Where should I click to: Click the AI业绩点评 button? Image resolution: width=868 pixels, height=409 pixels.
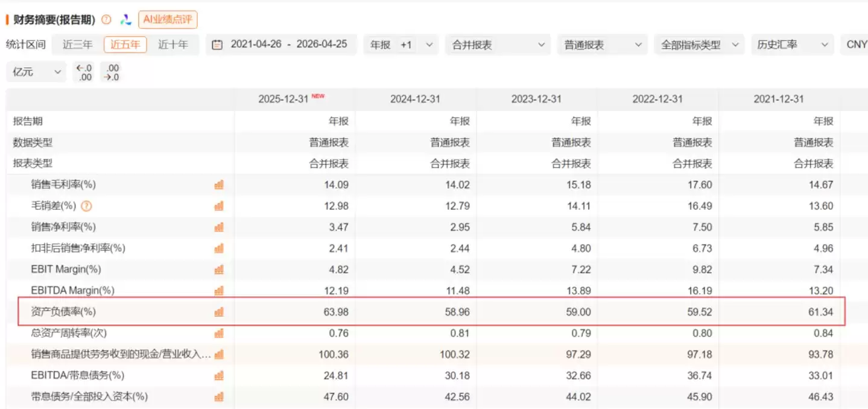(x=168, y=19)
